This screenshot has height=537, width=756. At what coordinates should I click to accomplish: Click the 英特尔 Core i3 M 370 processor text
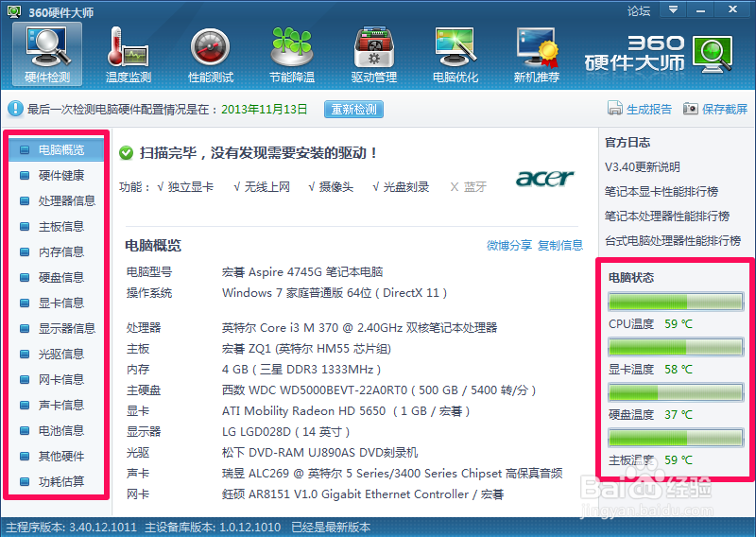point(359,328)
